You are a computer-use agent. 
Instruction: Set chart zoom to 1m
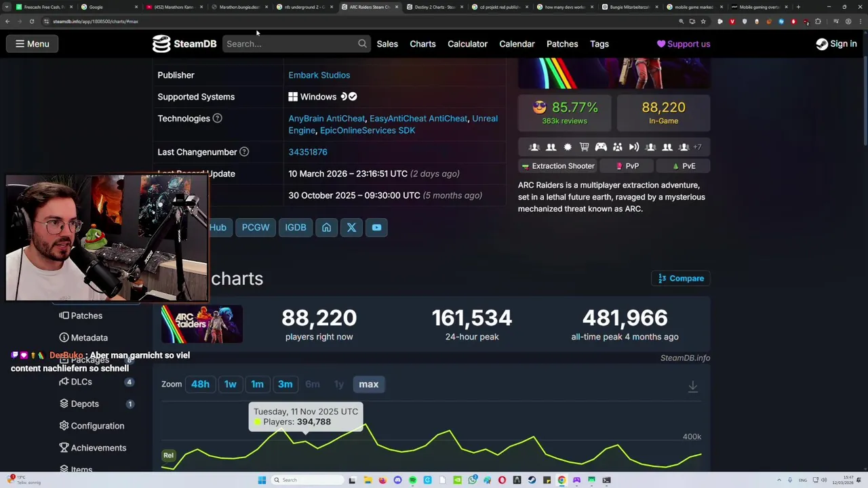pos(257,384)
